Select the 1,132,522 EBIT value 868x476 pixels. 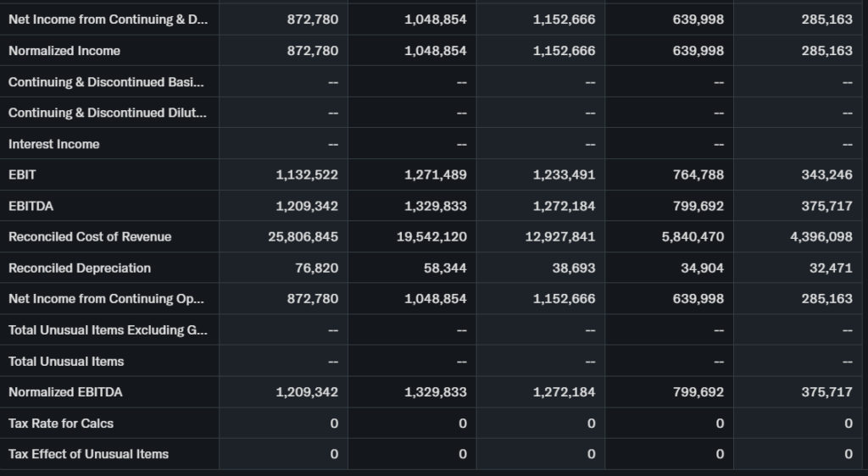coord(307,174)
